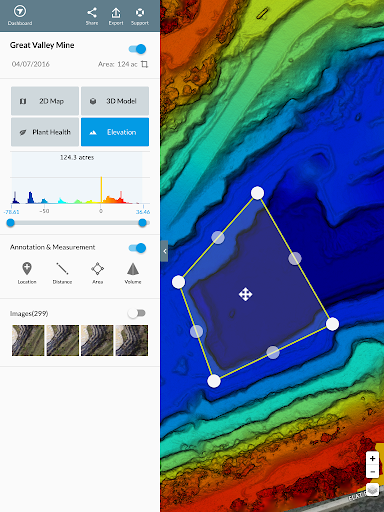
Task: Click the right elevation range slider handle
Action: coord(142,223)
